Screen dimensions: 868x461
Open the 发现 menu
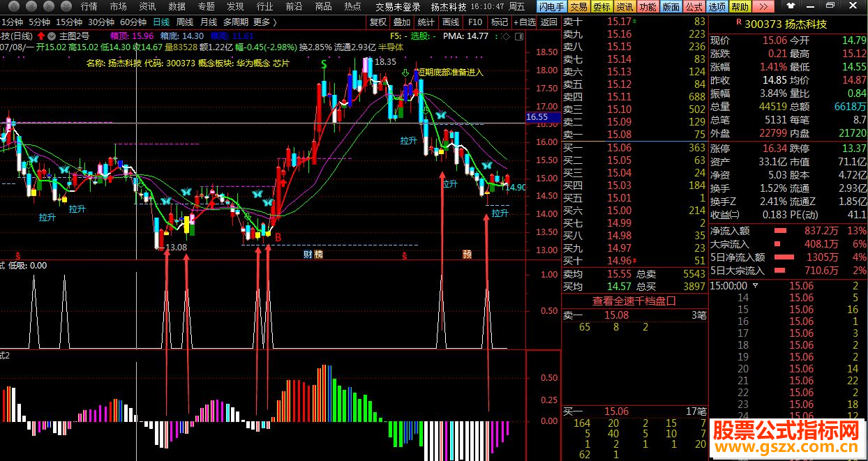(235, 6)
